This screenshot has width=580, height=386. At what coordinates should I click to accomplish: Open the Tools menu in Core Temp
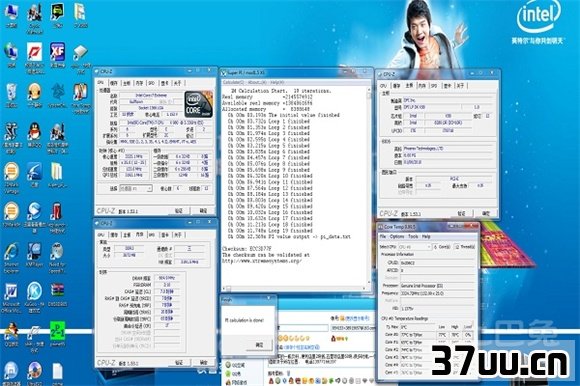point(413,237)
